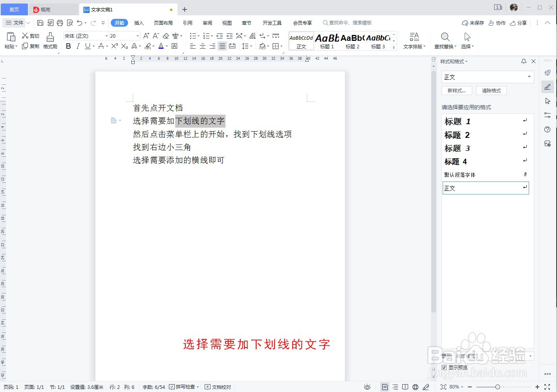Click the clear formatting eraser icon

pos(165,36)
